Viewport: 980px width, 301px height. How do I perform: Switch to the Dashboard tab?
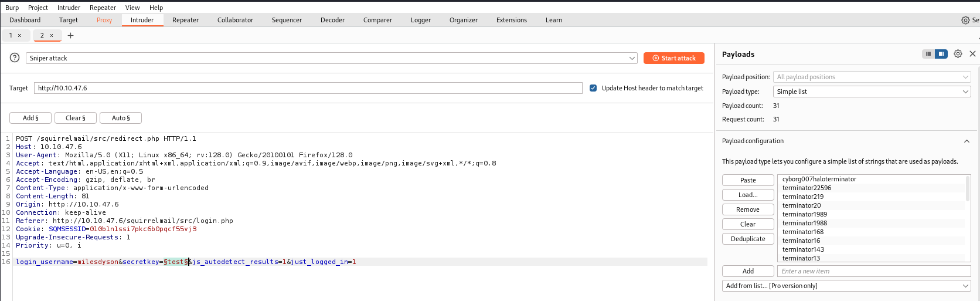click(x=25, y=20)
